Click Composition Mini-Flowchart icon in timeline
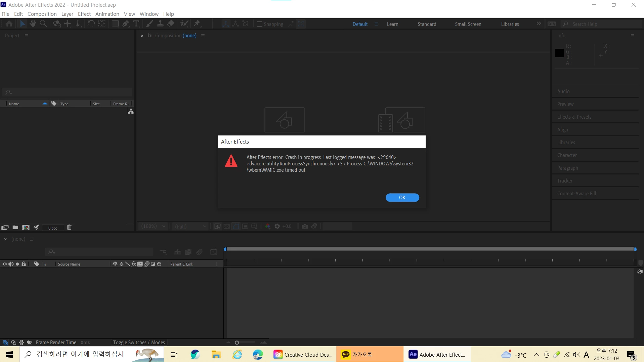 (163, 252)
